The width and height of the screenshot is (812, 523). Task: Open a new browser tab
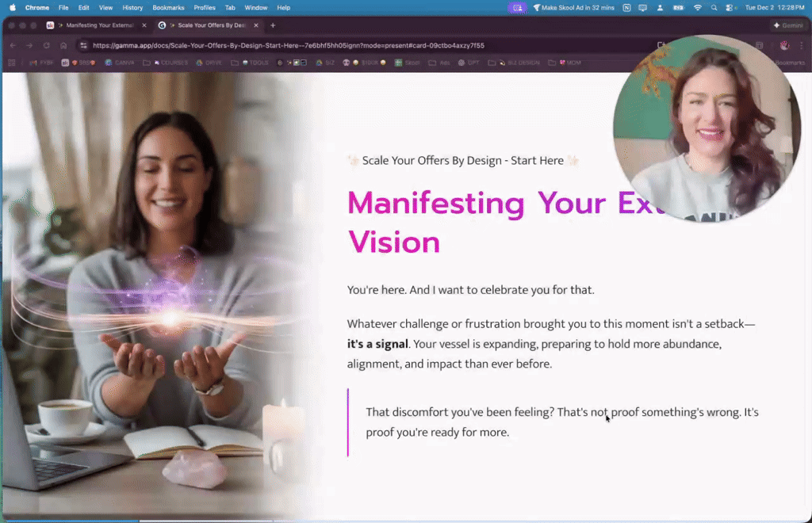click(x=273, y=25)
